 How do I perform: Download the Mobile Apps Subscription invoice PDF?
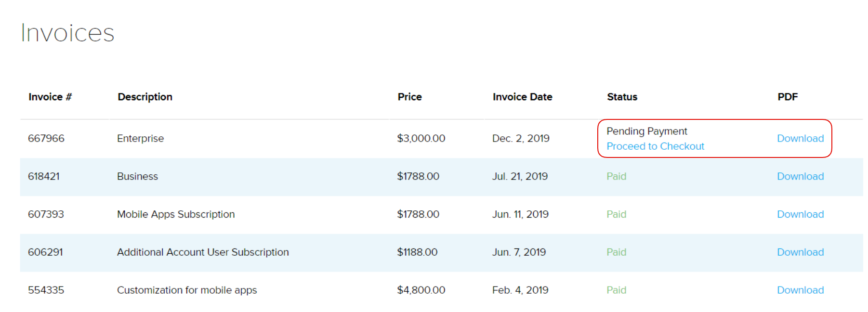pos(800,215)
